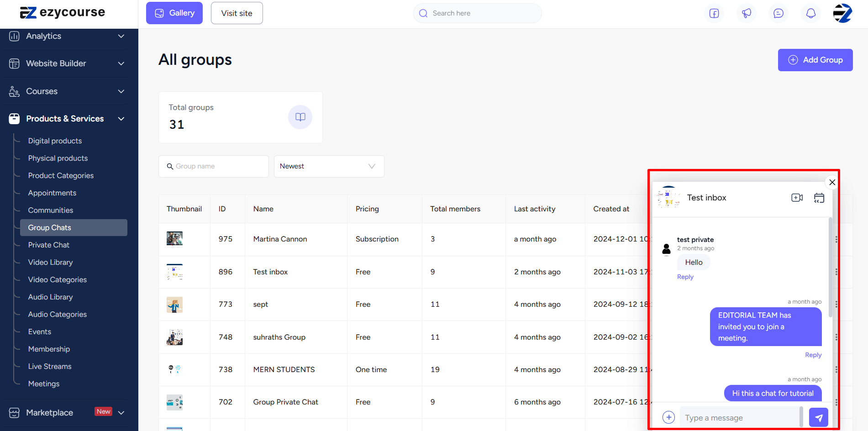Close the Test inbox chat popup

tap(832, 182)
